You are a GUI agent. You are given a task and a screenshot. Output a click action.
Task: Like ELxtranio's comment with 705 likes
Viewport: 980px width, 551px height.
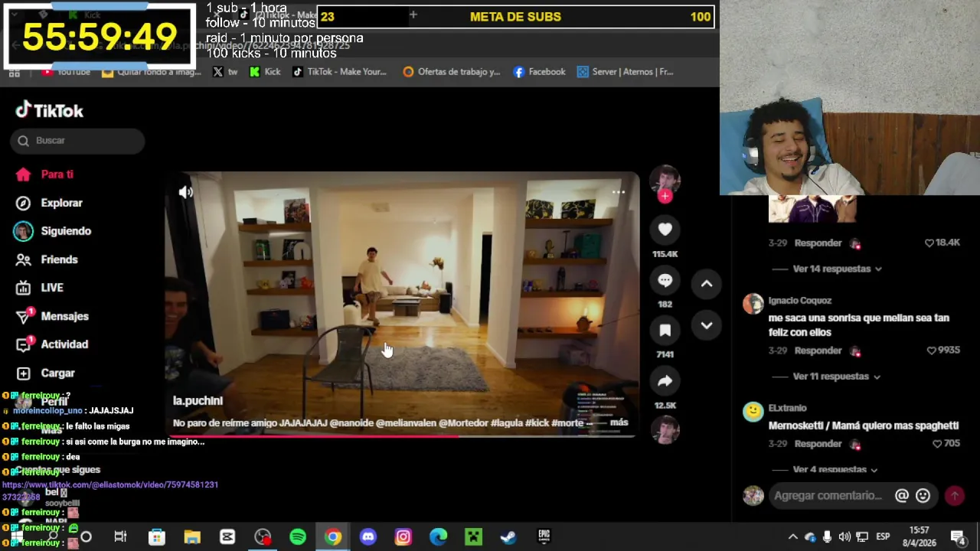click(x=937, y=444)
